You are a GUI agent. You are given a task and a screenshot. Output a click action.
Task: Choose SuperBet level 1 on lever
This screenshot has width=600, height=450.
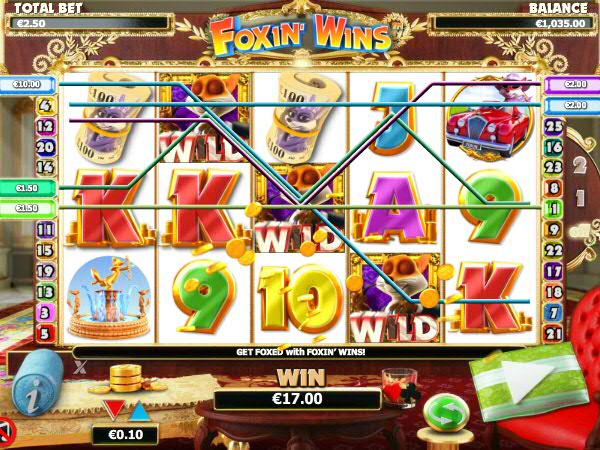click(x=580, y=199)
